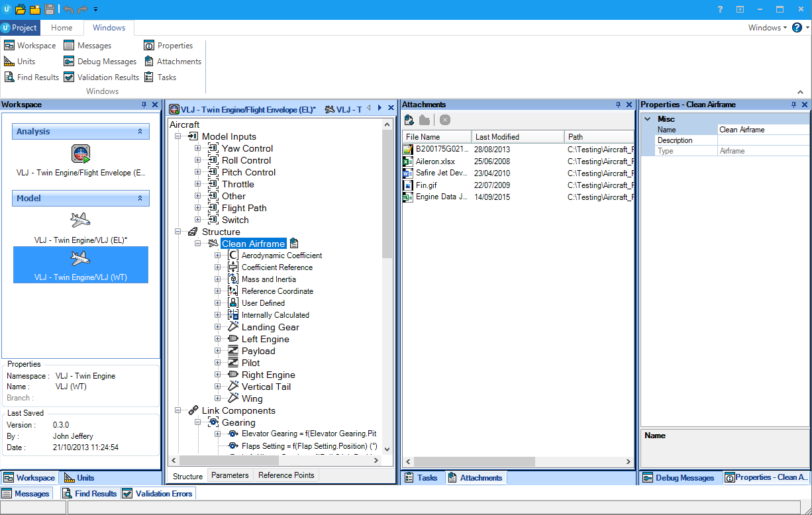Click the Save icon in title bar

tap(50, 9)
